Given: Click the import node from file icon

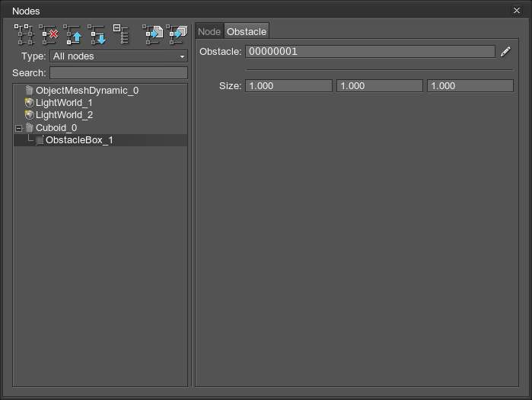Looking at the screenshot, I should click(153, 34).
